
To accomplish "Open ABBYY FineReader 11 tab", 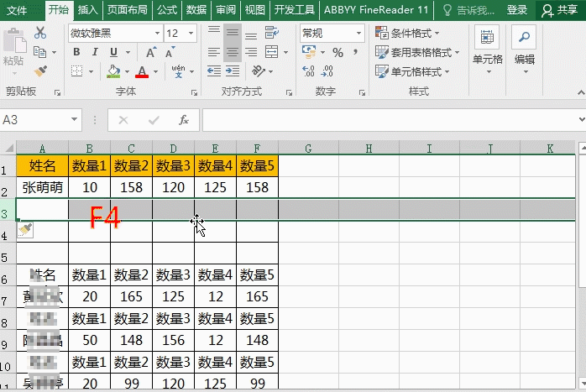I will [x=376, y=10].
